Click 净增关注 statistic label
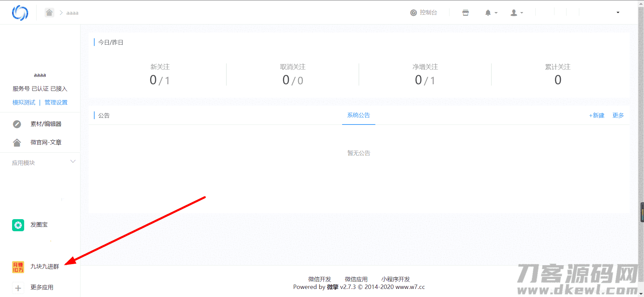This screenshot has height=297, width=644. tap(425, 67)
